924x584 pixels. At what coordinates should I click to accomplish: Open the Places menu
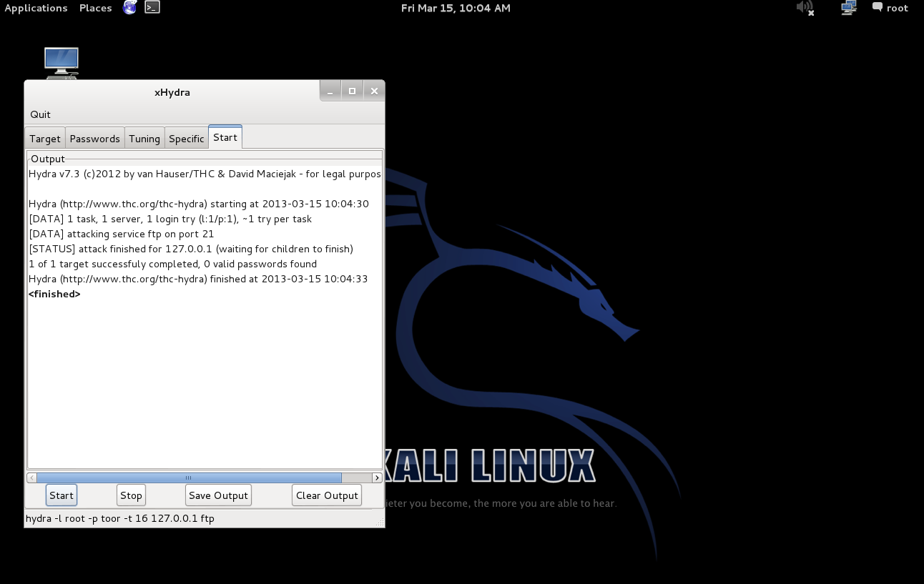click(x=96, y=8)
